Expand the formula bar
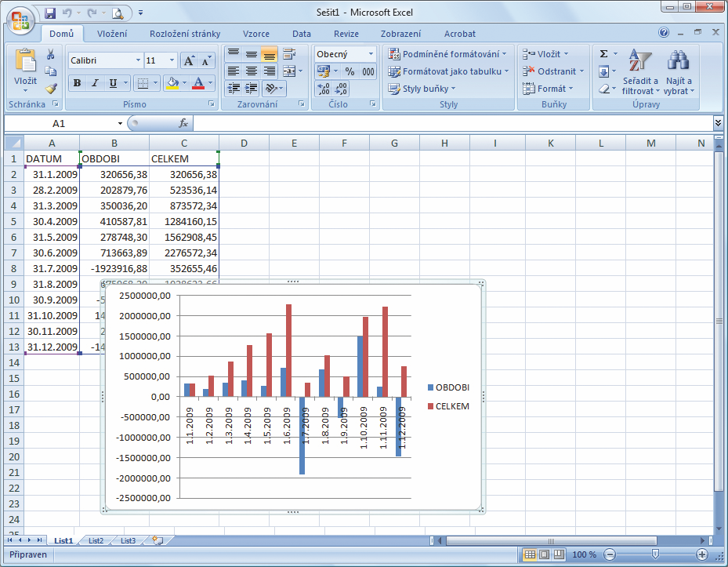This screenshot has width=728, height=567. pyautogui.click(x=719, y=122)
